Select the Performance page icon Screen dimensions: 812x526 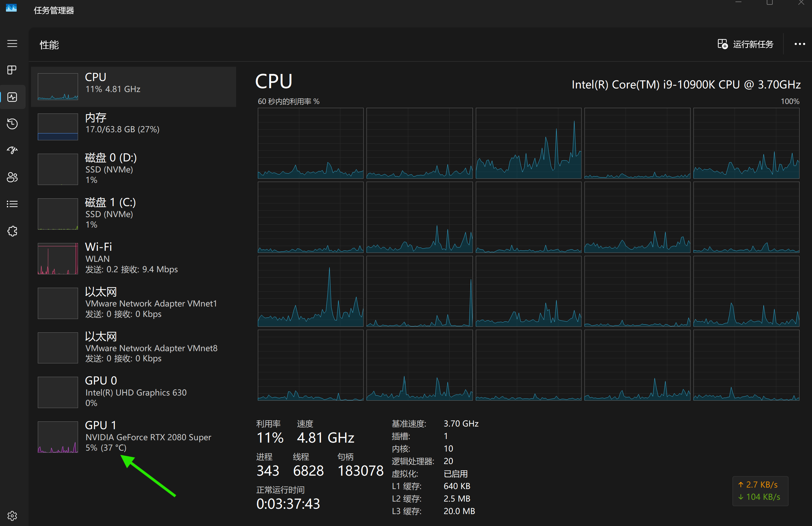(x=12, y=97)
